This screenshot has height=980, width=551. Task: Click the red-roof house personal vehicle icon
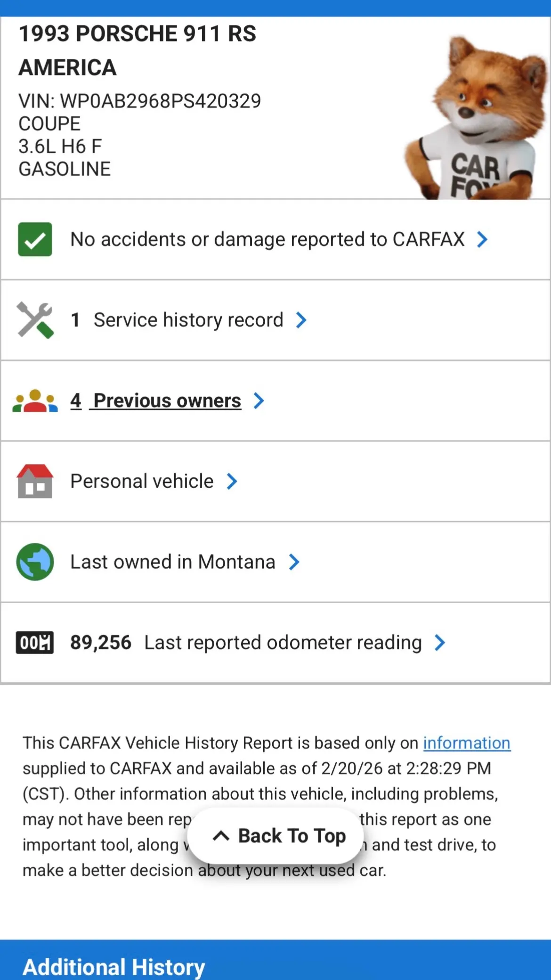pyautogui.click(x=35, y=481)
